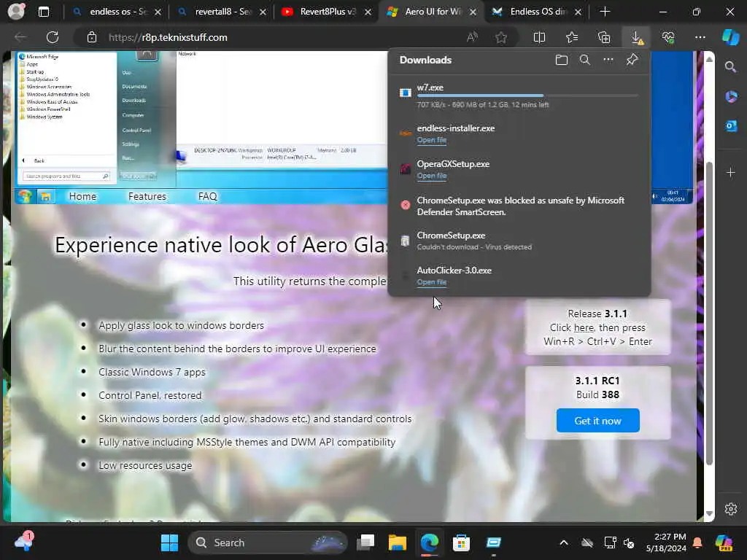Open the Windows Start menu
The height and width of the screenshot is (560, 747).
point(169,542)
